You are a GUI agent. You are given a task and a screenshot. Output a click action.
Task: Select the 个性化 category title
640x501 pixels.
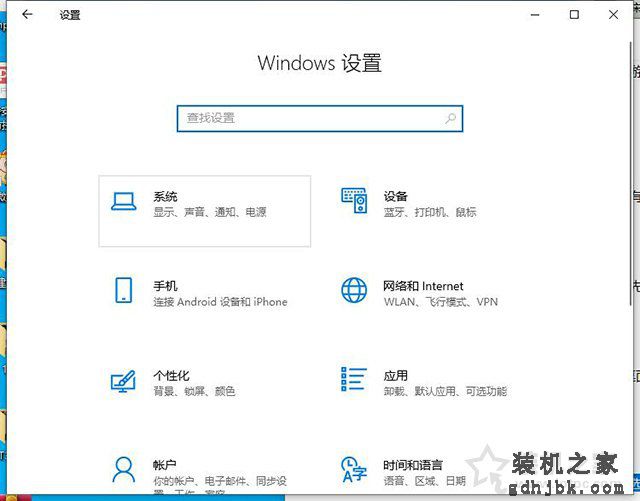[x=171, y=375]
